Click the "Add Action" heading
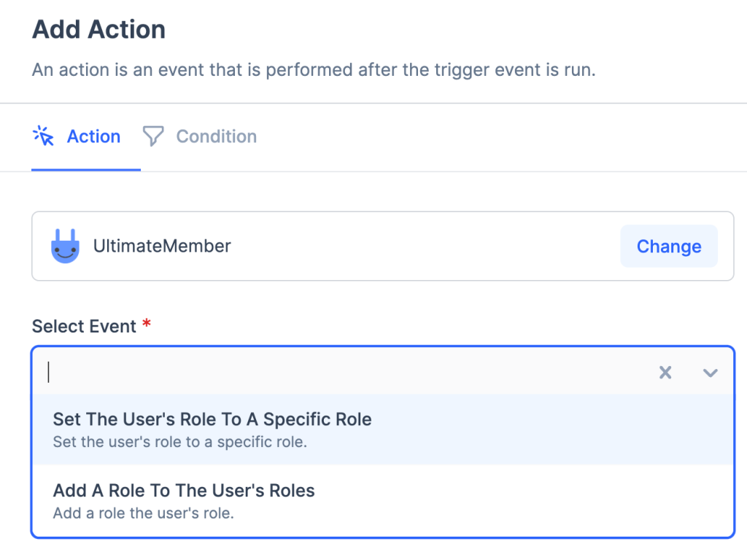747x560 pixels. 99,30
